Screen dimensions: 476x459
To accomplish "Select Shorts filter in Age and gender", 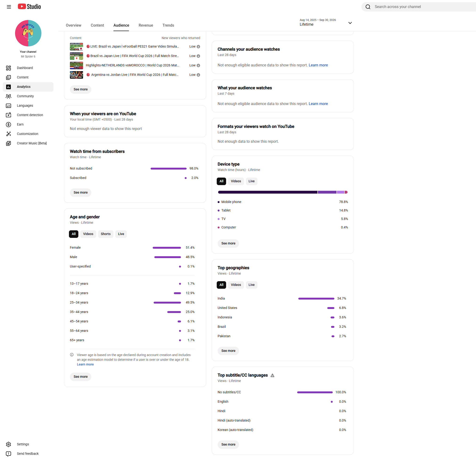I will click(x=106, y=234).
